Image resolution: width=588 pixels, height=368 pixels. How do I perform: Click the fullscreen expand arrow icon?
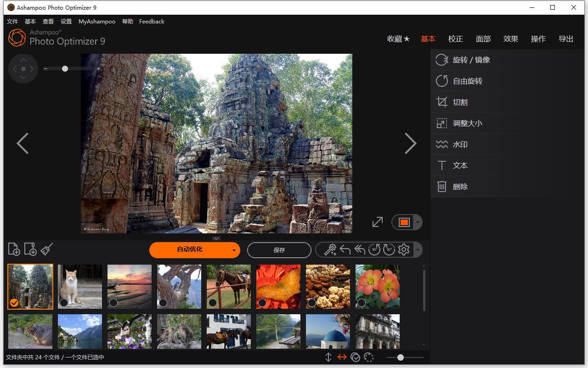(x=378, y=222)
